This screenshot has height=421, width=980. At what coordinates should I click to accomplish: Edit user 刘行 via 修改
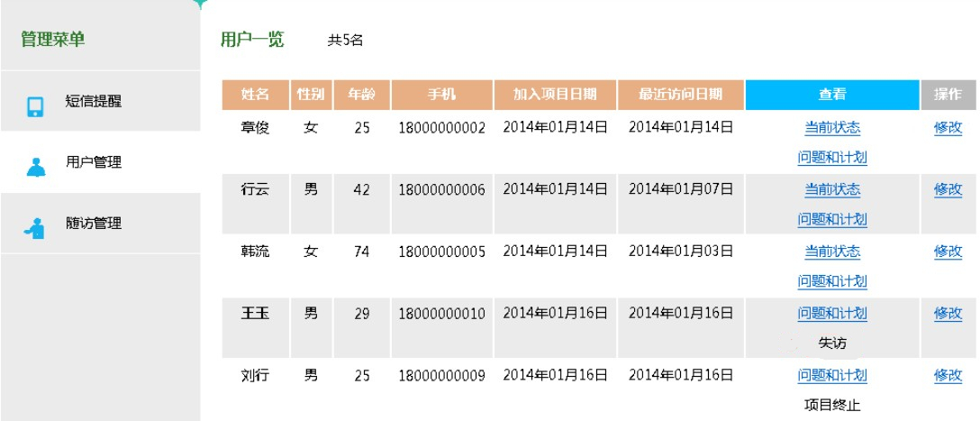948,375
